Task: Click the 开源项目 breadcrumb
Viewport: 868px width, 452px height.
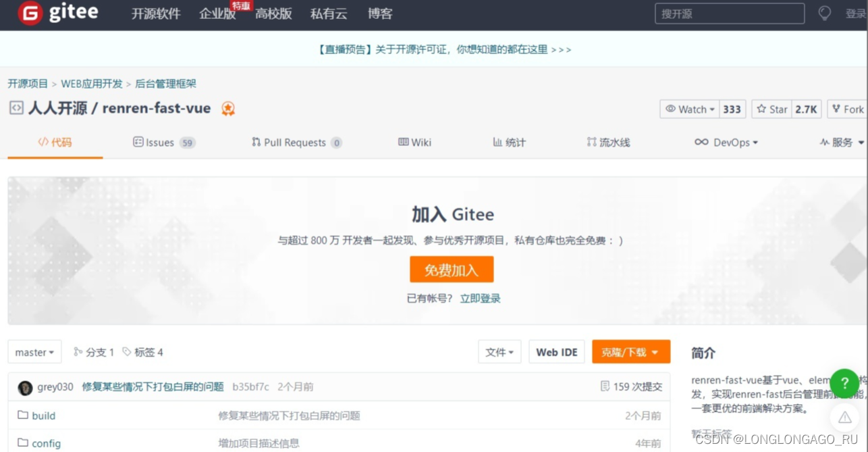Action: point(28,84)
